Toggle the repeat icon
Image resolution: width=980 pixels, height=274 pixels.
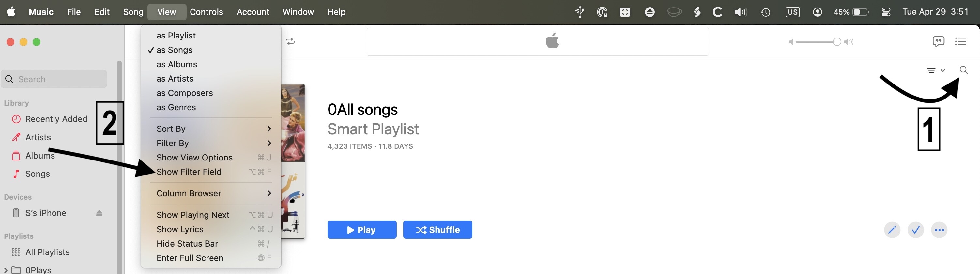point(290,41)
